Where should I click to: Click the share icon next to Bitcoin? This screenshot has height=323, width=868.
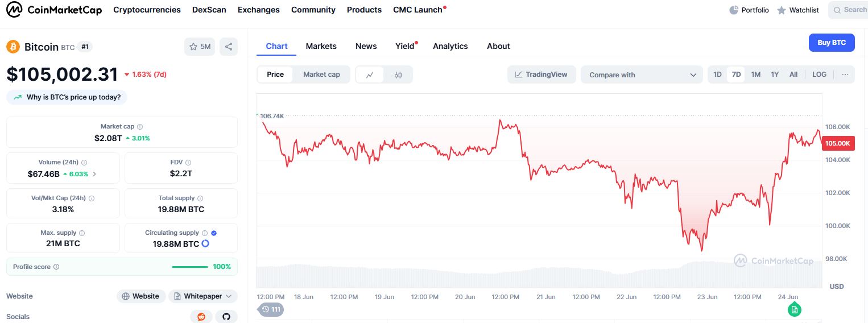(x=229, y=47)
